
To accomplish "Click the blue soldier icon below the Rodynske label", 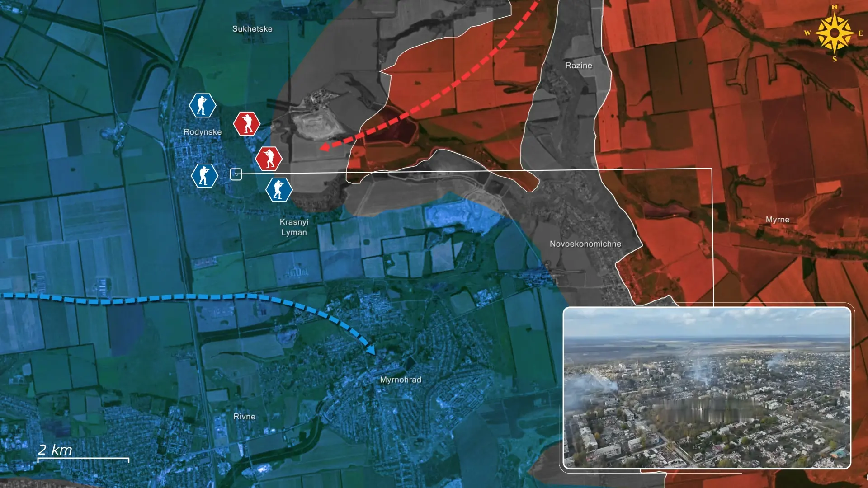I will point(204,176).
